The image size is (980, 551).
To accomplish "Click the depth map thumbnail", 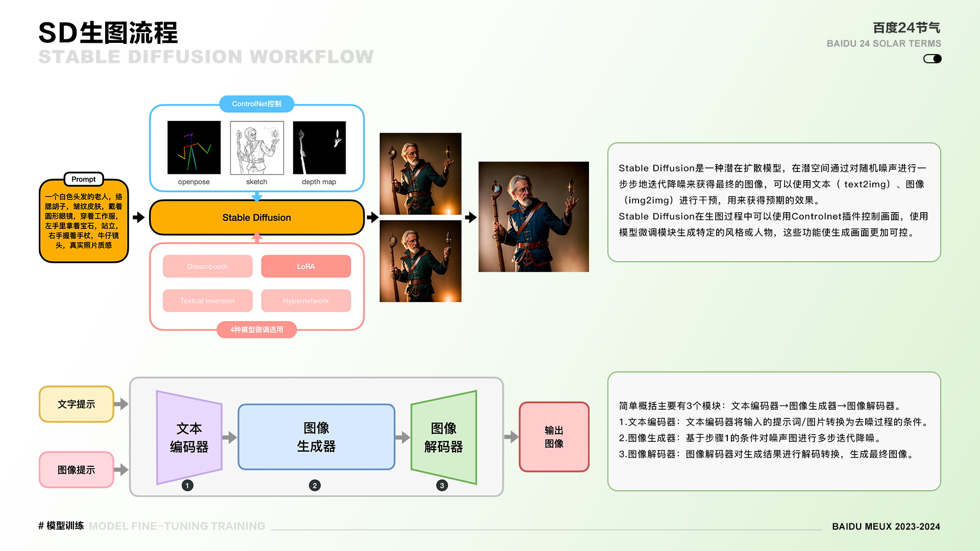I will tap(320, 147).
